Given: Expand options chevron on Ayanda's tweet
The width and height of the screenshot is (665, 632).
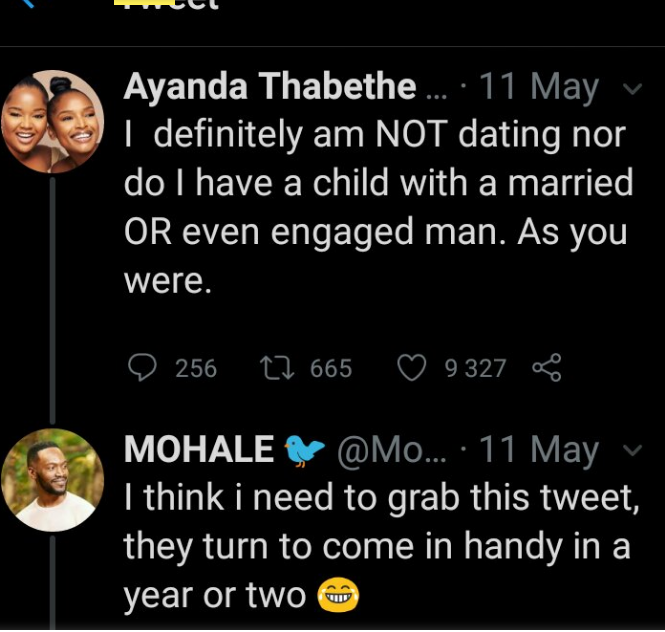Looking at the screenshot, I should click(632, 88).
